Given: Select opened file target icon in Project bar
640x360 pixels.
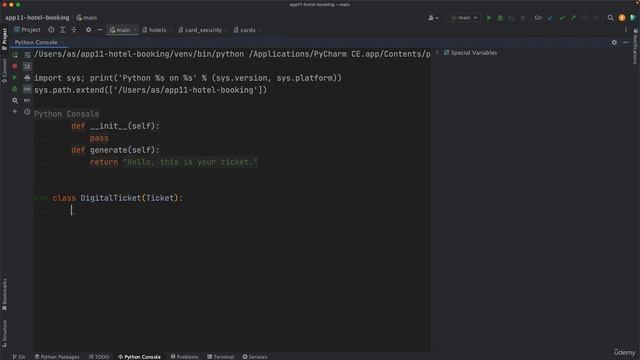Looking at the screenshot, I should [51, 30].
